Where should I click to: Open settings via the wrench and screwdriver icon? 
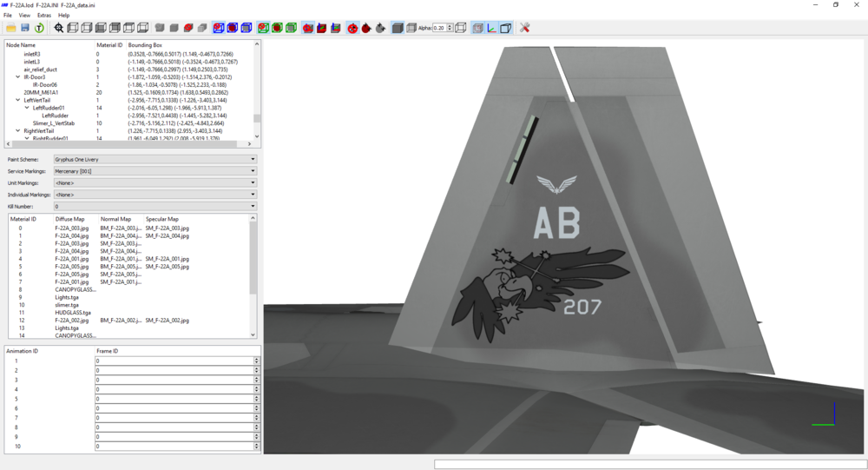click(525, 28)
